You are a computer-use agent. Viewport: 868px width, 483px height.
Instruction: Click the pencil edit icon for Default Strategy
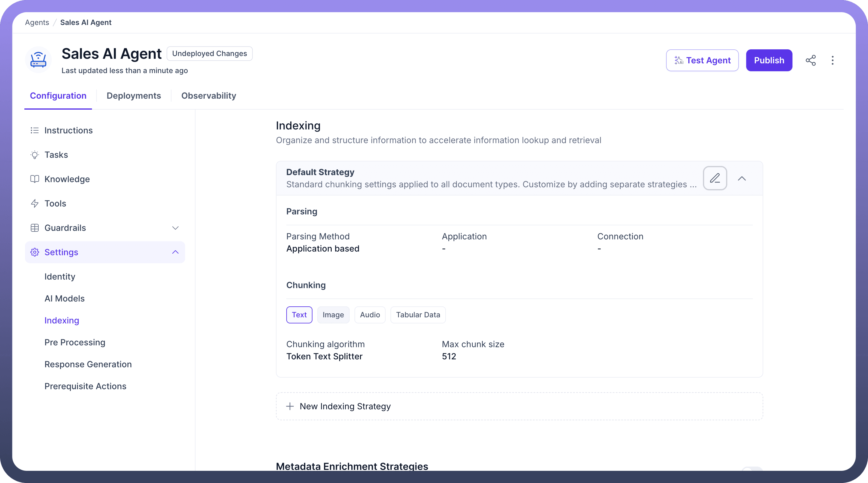click(x=715, y=178)
